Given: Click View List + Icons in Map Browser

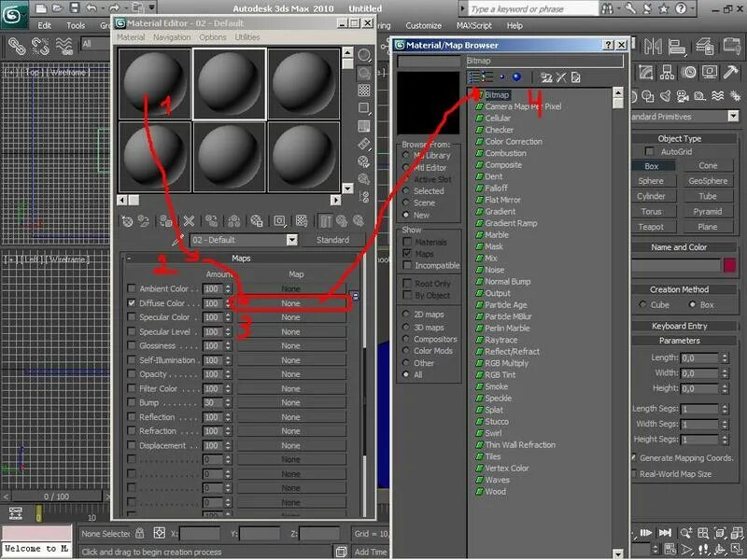Looking at the screenshot, I should 486,77.
